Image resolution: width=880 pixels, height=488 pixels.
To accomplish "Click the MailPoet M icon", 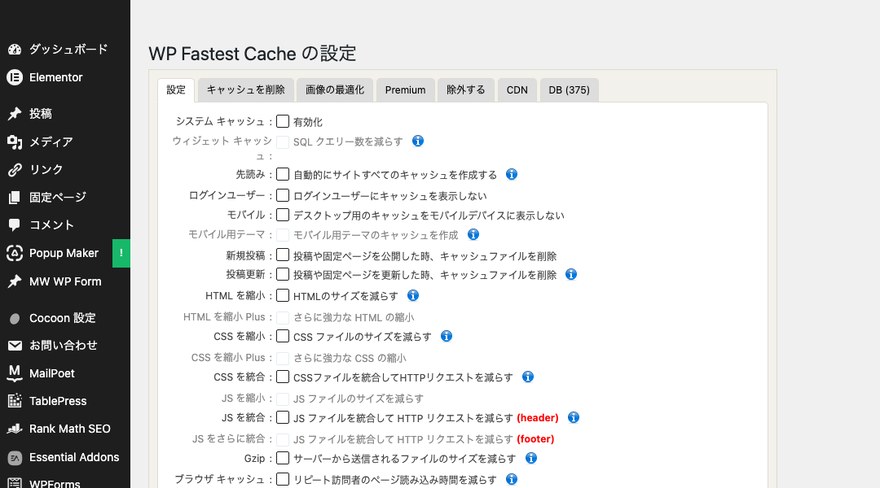I will [15, 374].
